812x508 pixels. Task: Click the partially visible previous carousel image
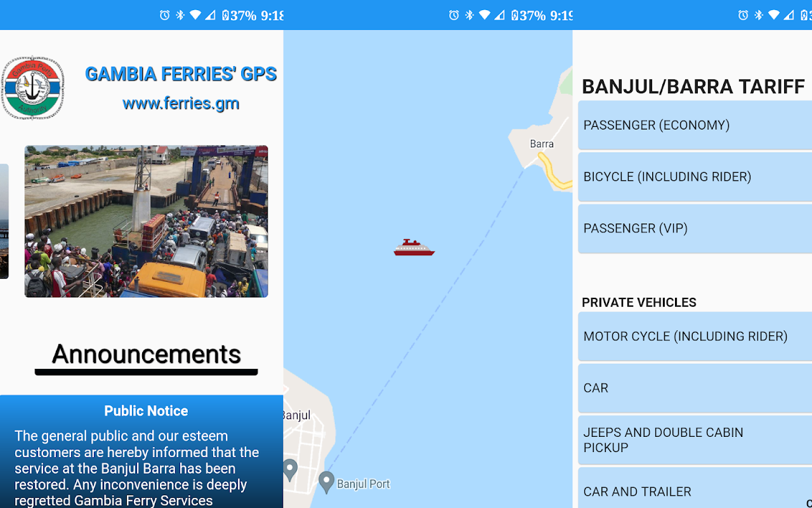pos(4,222)
